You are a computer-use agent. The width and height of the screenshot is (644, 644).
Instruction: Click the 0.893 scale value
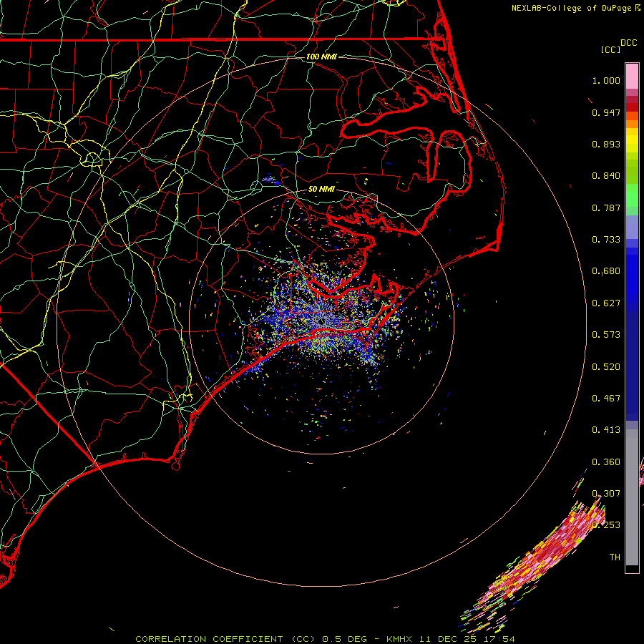606,144
